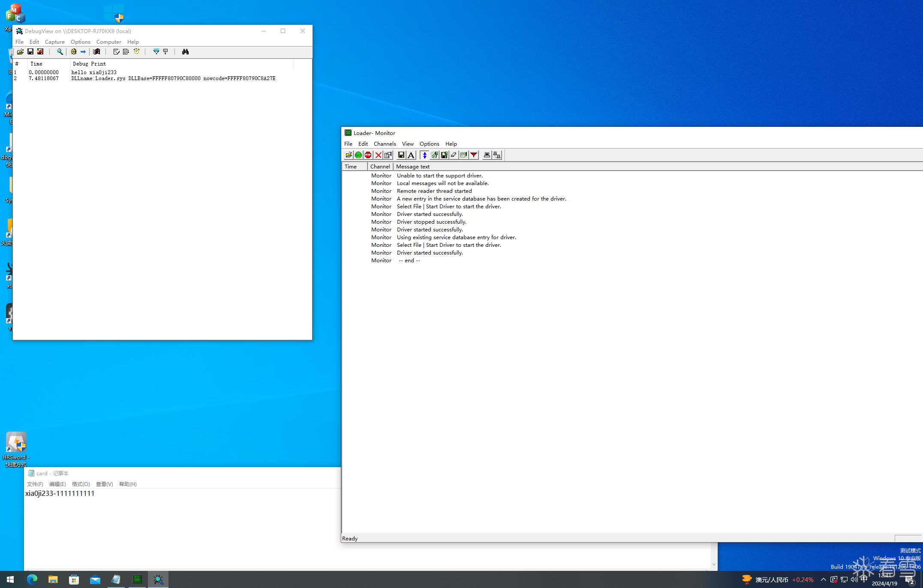
Task: Select the 'Driver stopped successfully.' message
Action: pyautogui.click(x=432, y=222)
